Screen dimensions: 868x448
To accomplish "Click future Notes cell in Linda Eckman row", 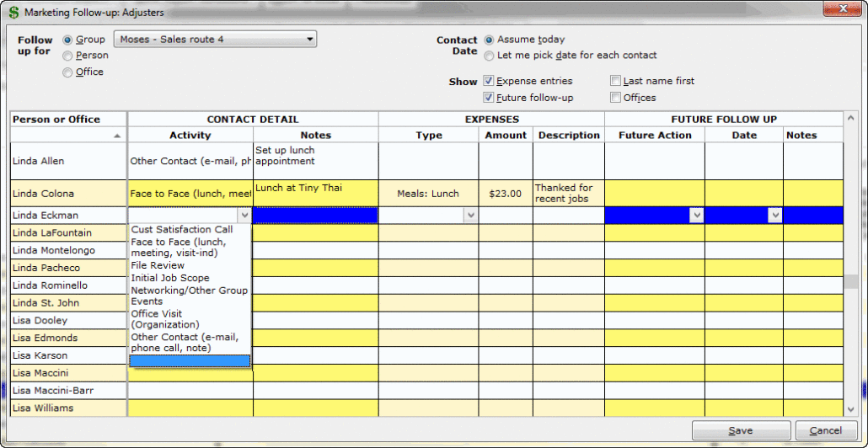I will pyautogui.click(x=813, y=215).
